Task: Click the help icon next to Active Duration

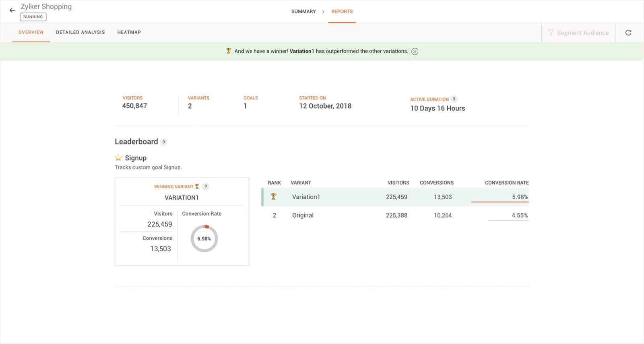Action: pos(454,99)
